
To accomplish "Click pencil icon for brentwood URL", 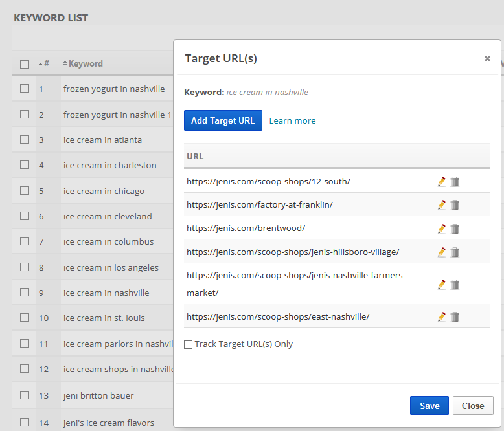I will [442, 228].
